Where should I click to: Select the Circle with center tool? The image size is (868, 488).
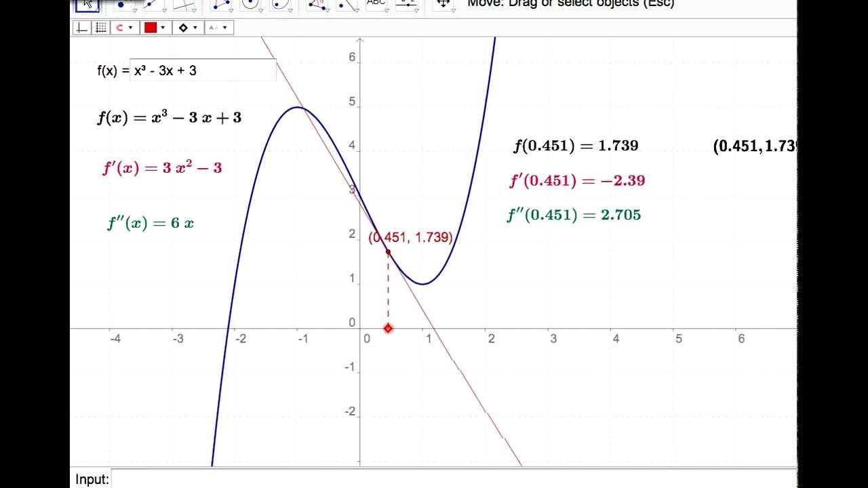[251, 5]
